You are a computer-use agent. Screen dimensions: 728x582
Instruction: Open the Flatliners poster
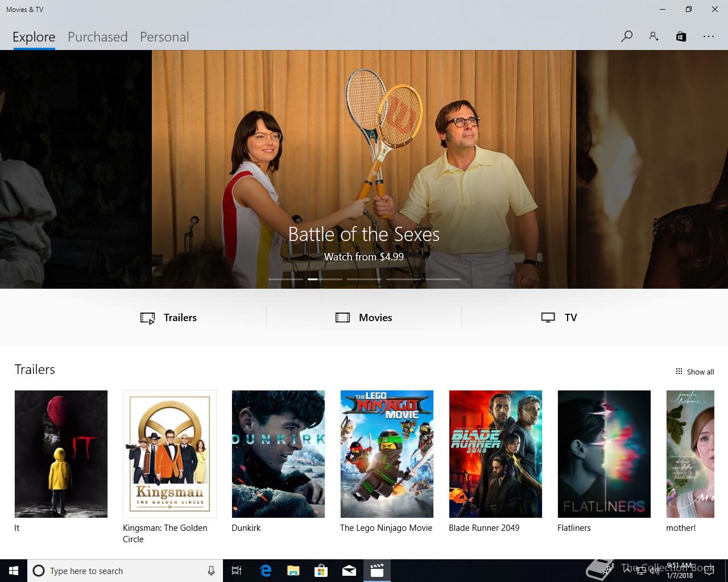tap(604, 454)
